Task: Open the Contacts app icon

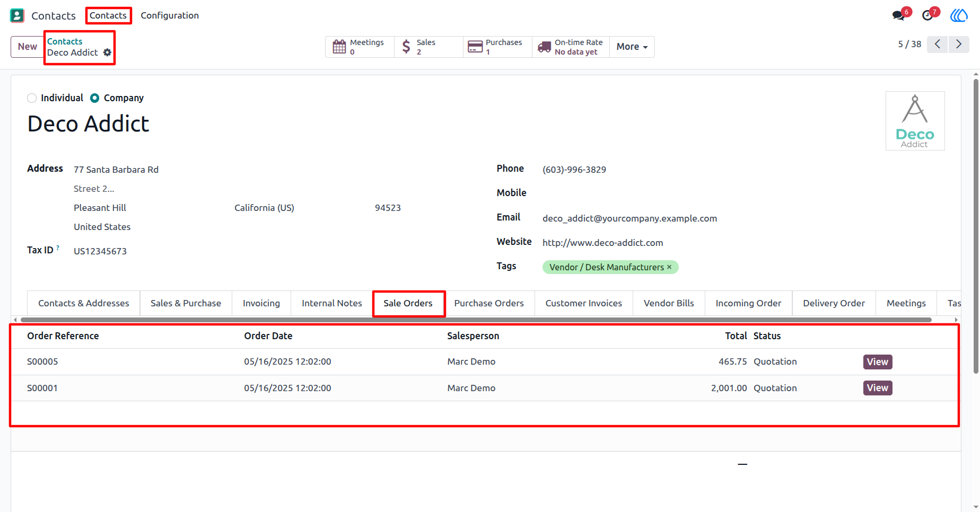Action: (x=17, y=15)
